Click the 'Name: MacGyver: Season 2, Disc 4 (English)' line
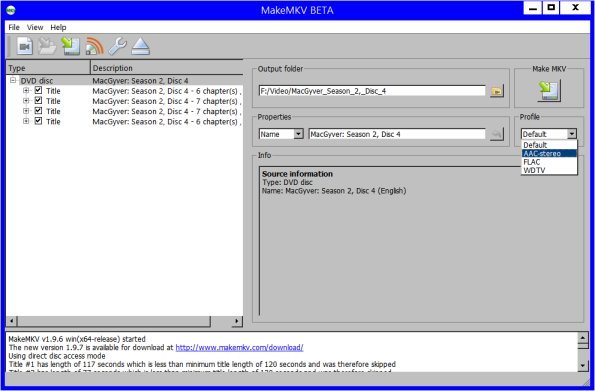 (334, 191)
